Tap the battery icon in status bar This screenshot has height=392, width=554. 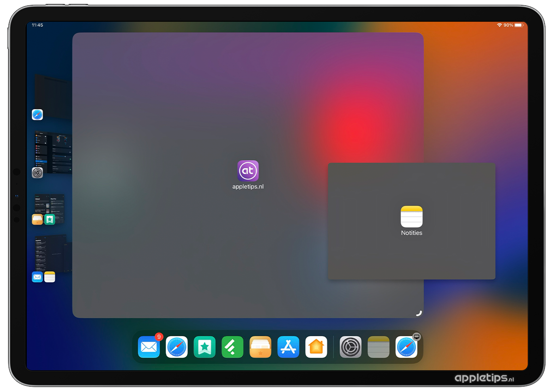click(x=518, y=25)
